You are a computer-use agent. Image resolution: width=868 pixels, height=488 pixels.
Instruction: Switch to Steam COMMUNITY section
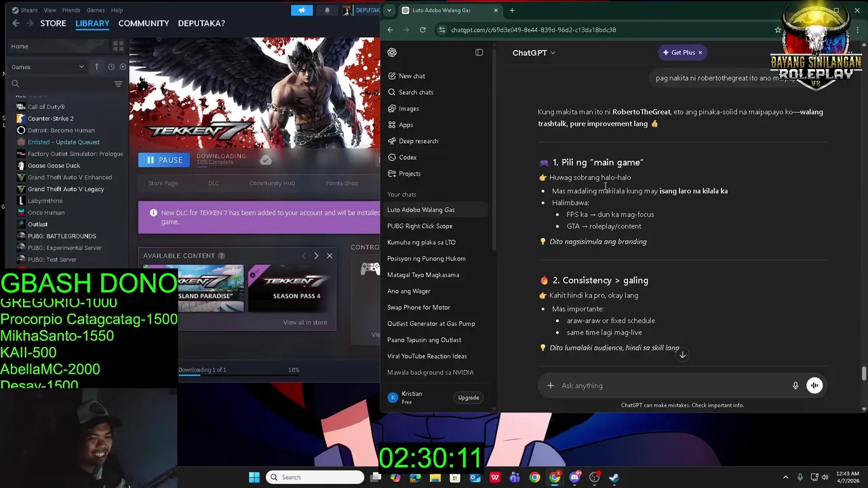click(144, 23)
